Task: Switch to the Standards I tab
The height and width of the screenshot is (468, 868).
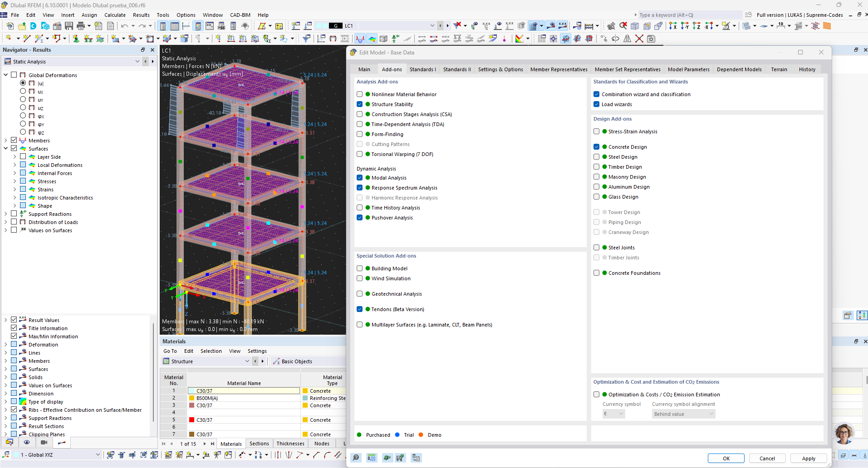Action: pyautogui.click(x=422, y=69)
